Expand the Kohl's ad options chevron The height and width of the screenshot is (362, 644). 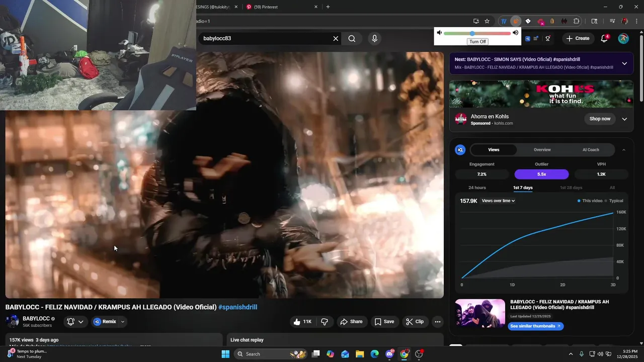tap(624, 119)
